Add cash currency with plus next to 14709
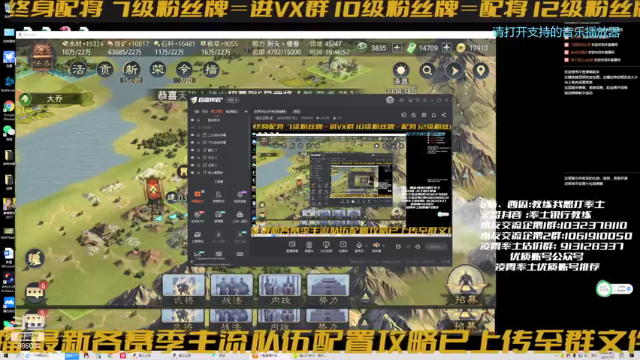 (x=447, y=48)
